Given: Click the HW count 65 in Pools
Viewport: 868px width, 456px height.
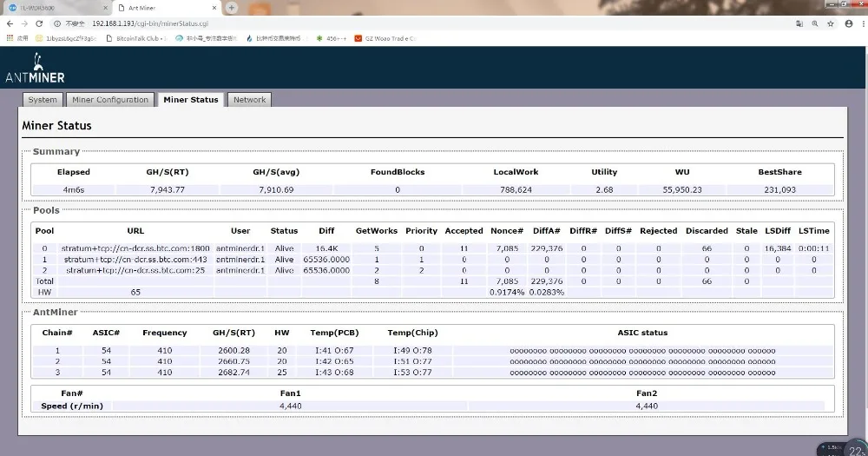Looking at the screenshot, I should [x=135, y=292].
